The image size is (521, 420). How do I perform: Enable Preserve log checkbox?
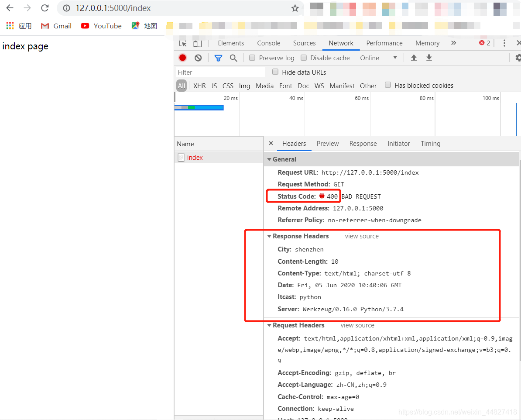tap(252, 58)
